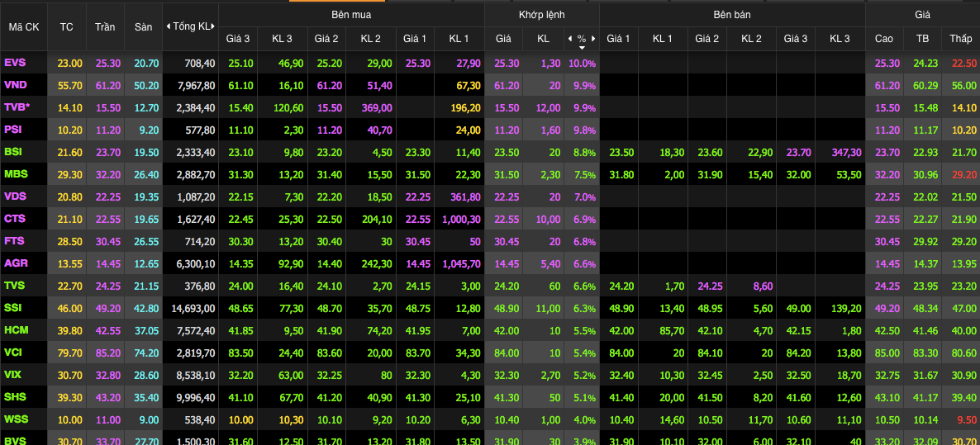Select the TVB* ticker row
Image resolution: width=980 pixels, height=445 pixels.
tap(17, 107)
